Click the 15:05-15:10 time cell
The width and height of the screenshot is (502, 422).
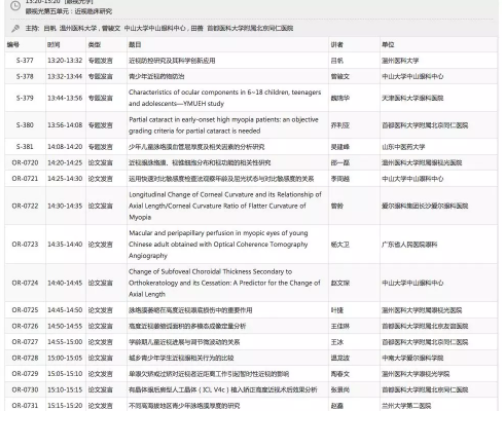(65, 374)
